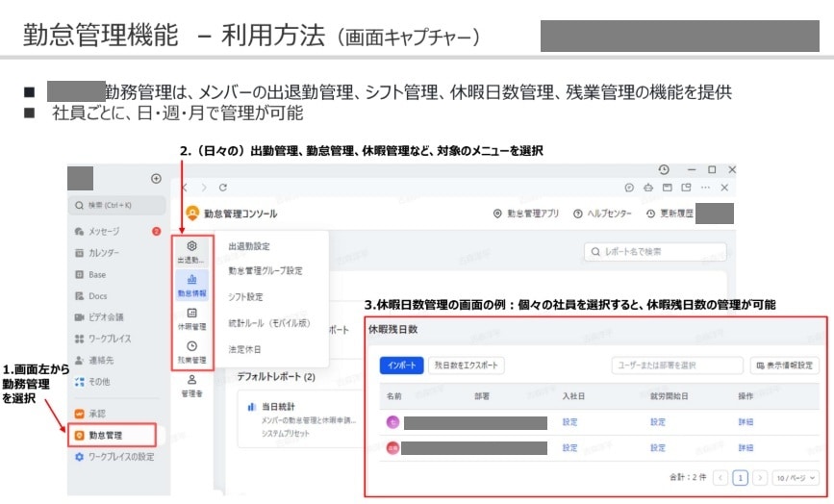Click the plus icon above the search
The width and height of the screenshot is (834, 504).
point(156,179)
